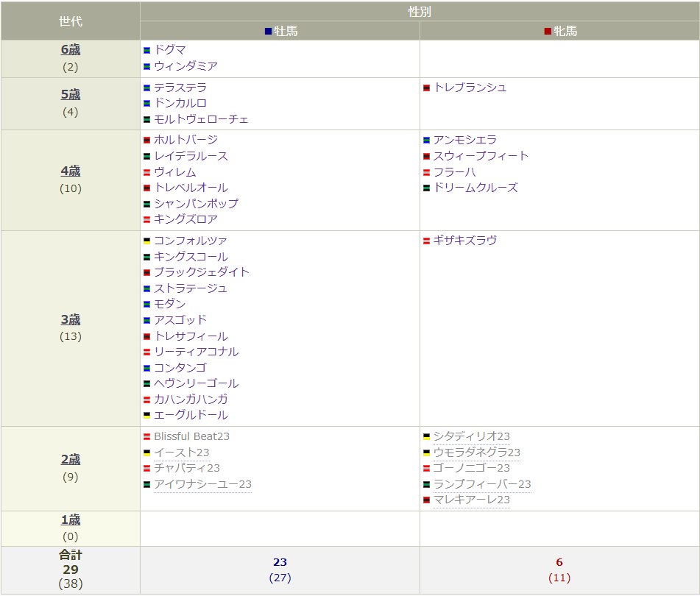The height and width of the screenshot is (596, 700).
Task: Click the icon left of コンフォルツァ
Action: [147, 241]
